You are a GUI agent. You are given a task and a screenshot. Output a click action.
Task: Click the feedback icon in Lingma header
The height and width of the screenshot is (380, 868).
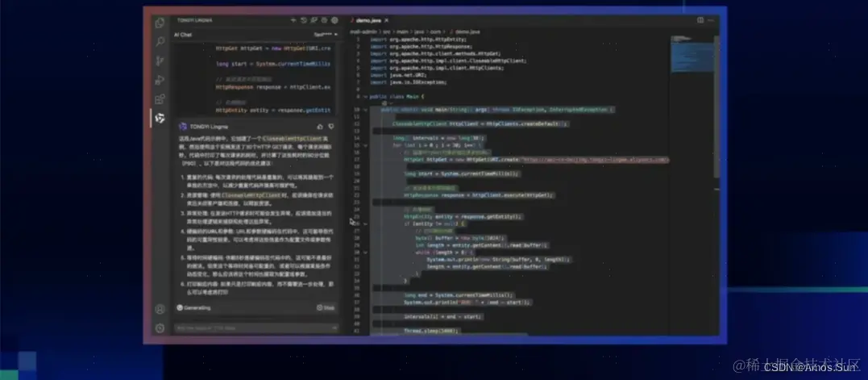tap(314, 20)
